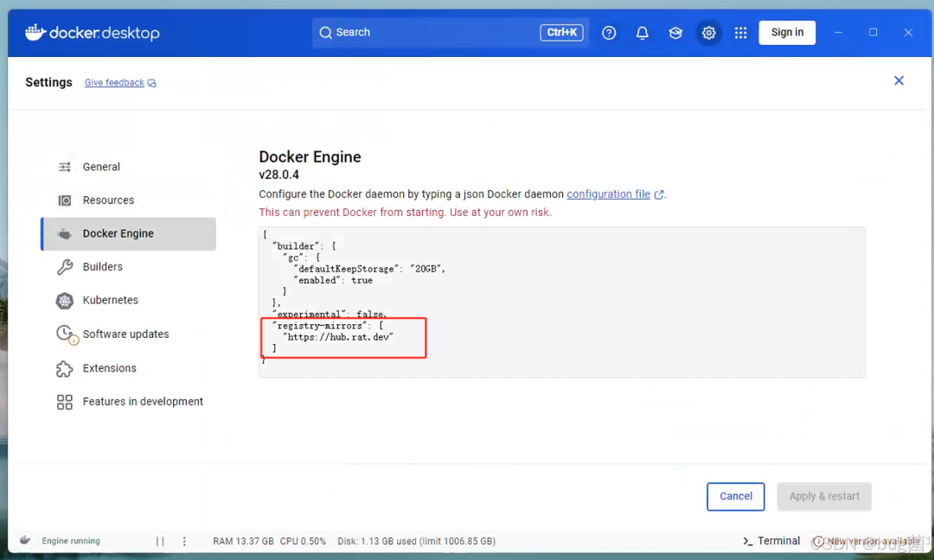Open the apps grid icon in header
The width and height of the screenshot is (934, 560).
pyautogui.click(x=740, y=33)
